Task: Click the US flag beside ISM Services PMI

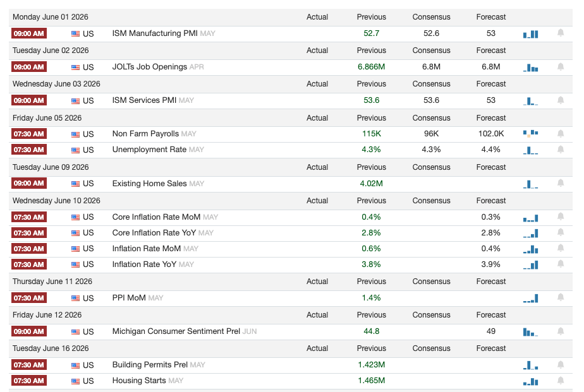Action: point(76,101)
